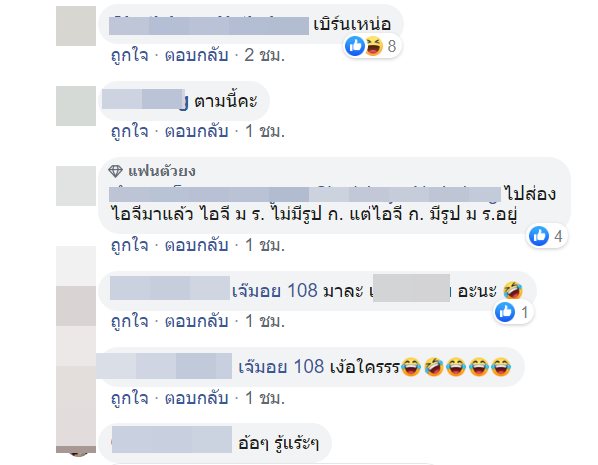Click the แฟนตัวยง top fan label
This screenshot has height=465, width=598.
coord(162,171)
